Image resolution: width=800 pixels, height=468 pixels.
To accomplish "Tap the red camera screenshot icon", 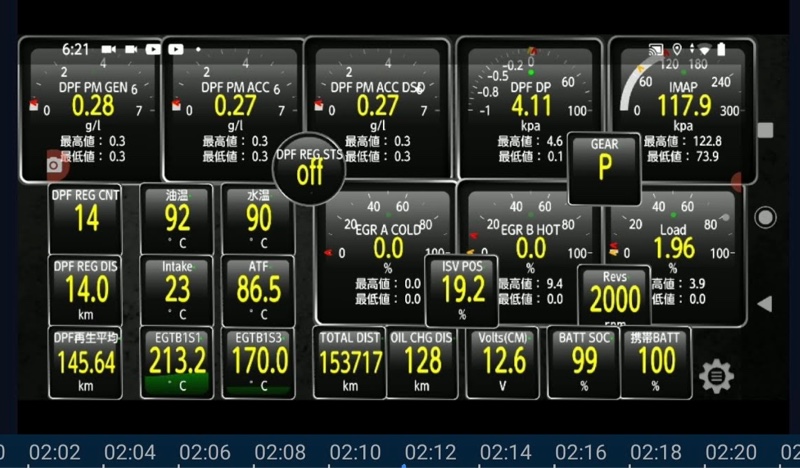I will click(56, 165).
